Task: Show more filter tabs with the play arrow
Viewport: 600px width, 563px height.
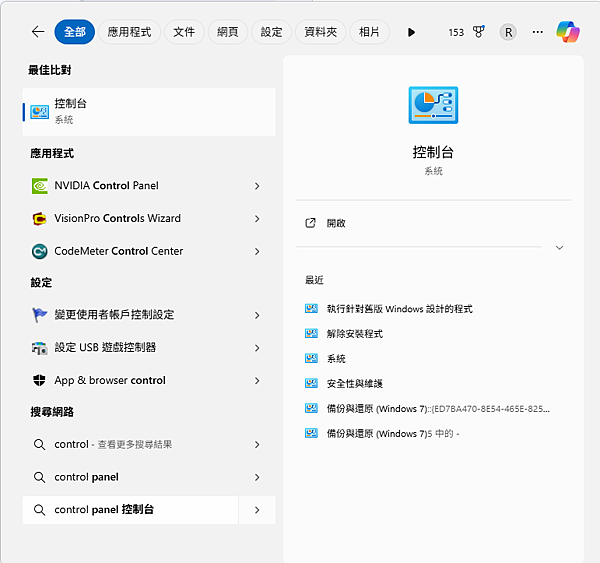Action: pyautogui.click(x=411, y=32)
